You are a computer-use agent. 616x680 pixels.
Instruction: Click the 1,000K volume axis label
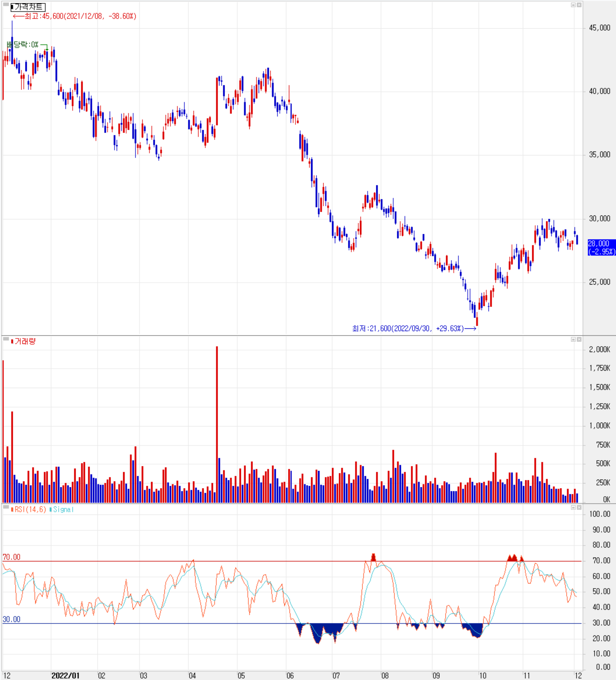click(x=599, y=425)
